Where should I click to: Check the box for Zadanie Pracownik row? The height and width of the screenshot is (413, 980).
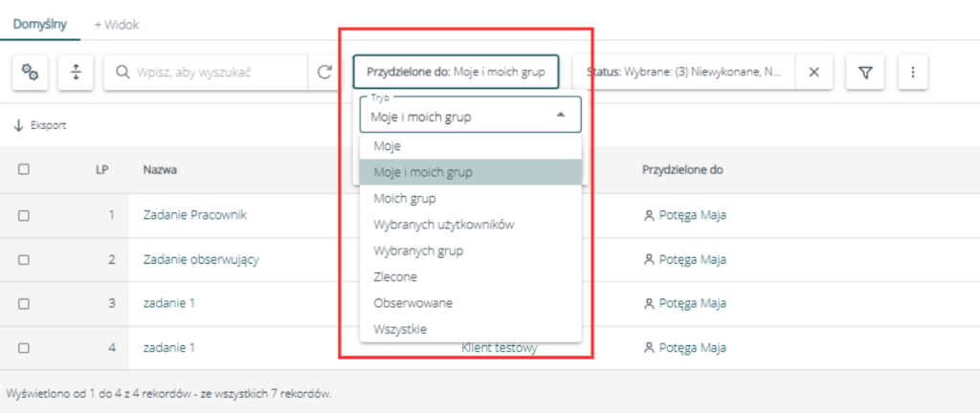point(24,215)
